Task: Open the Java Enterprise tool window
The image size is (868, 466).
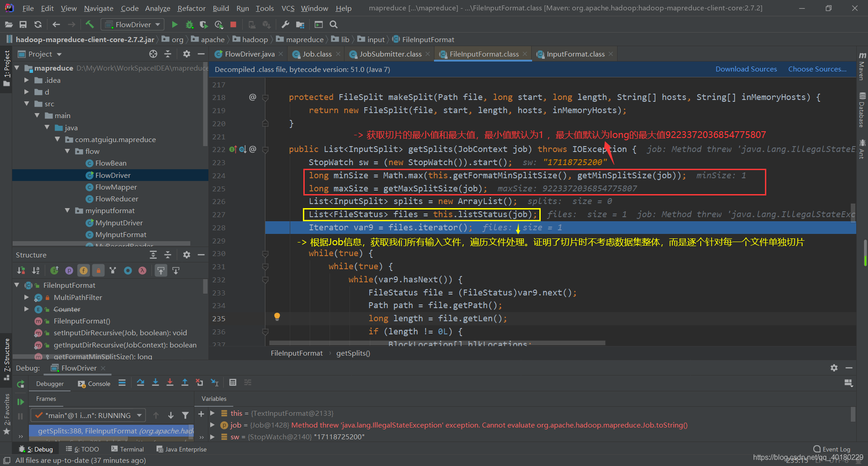Action: 181,449
